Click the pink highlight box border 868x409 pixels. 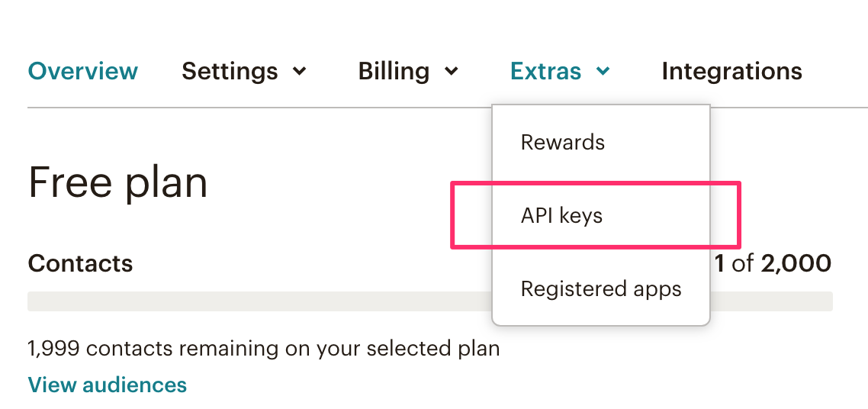596,184
